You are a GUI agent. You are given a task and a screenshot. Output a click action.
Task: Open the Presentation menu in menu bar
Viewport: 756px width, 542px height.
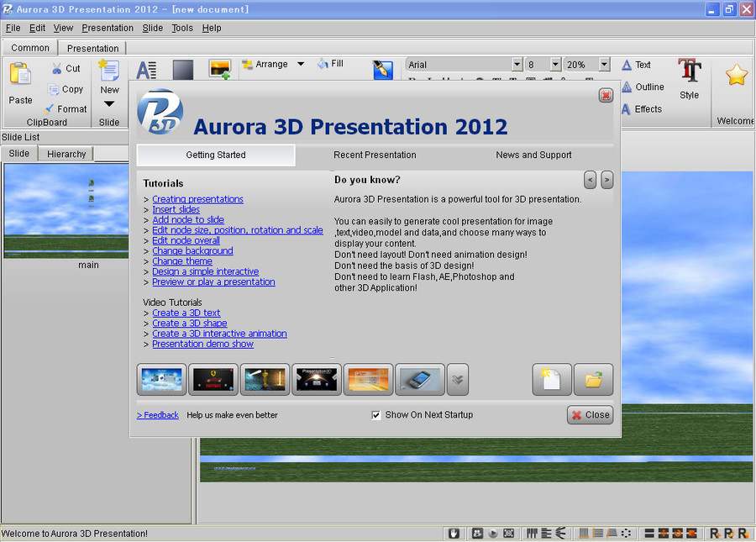(108, 28)
